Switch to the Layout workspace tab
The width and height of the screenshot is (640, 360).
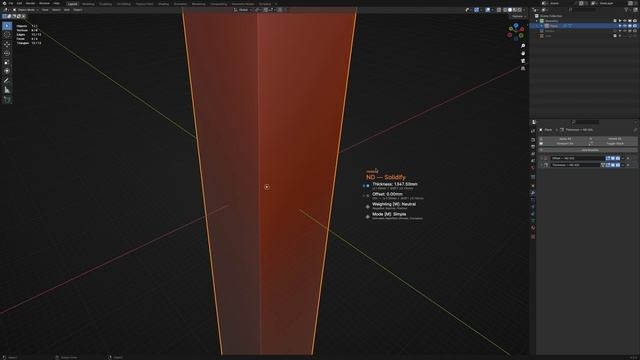pos(73,4)
